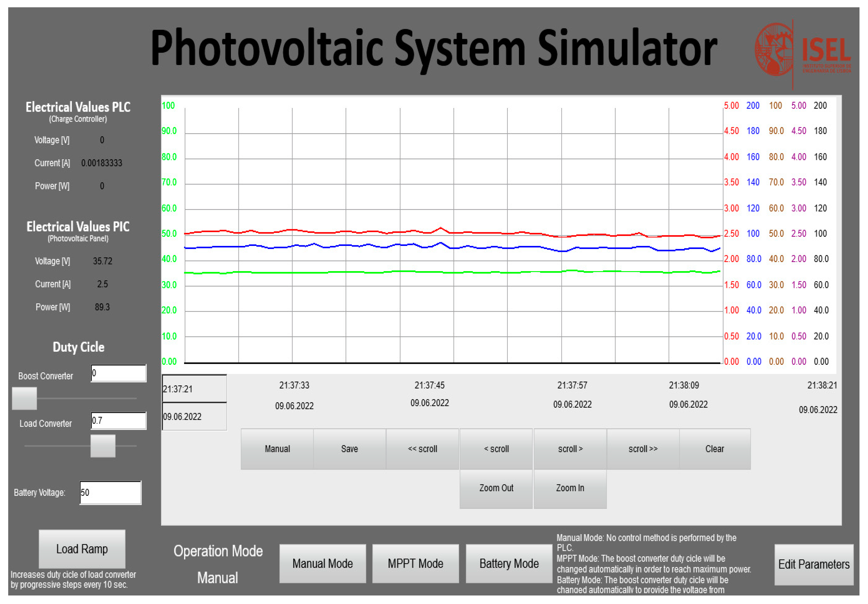Click the '<< scroll' fast-back button
Viewport: 868px width, 604px height.
click(422, 449)
